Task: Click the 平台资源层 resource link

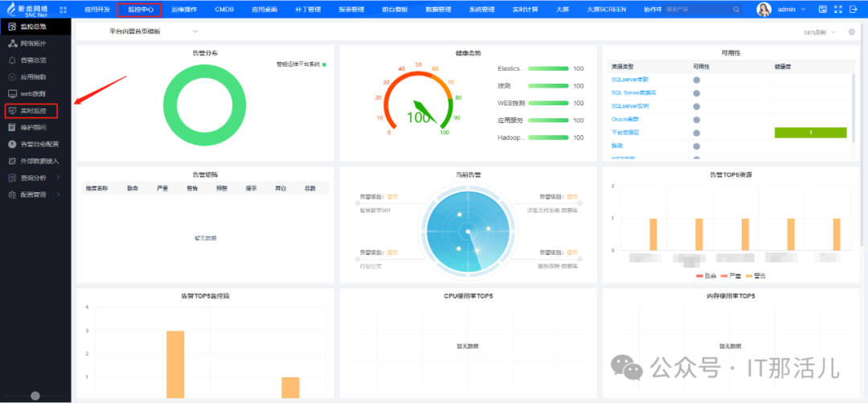Action: coord(624,133)
